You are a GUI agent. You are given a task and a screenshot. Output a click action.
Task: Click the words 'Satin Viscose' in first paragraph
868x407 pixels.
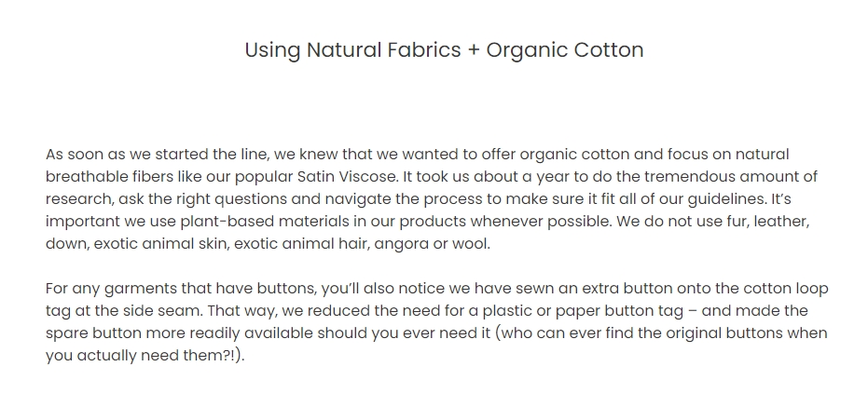click(x=347, y=176)
